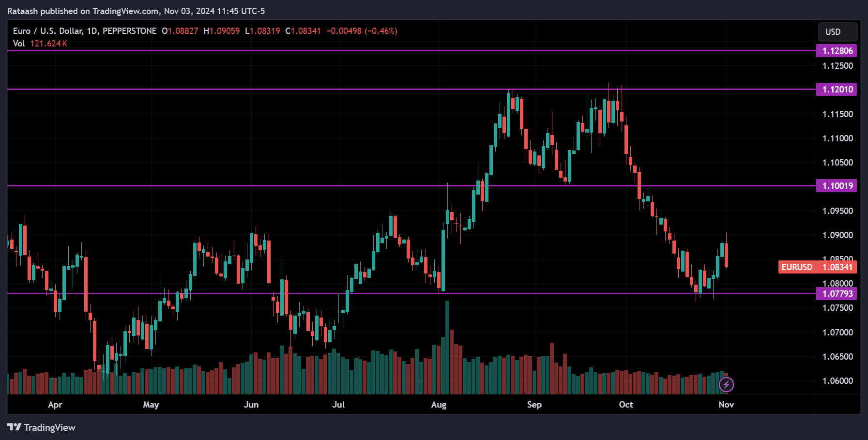868x440 pixels.
Task: Click the 1.11000 price axis label
Action: click(x=838, y=138)
